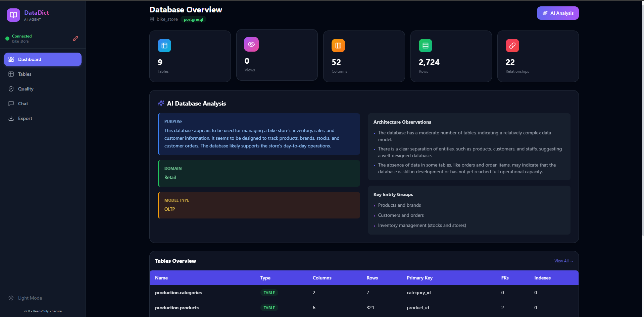Select the production.products table row
Viewport: 644px width, 317px height.
coord(364,308)
